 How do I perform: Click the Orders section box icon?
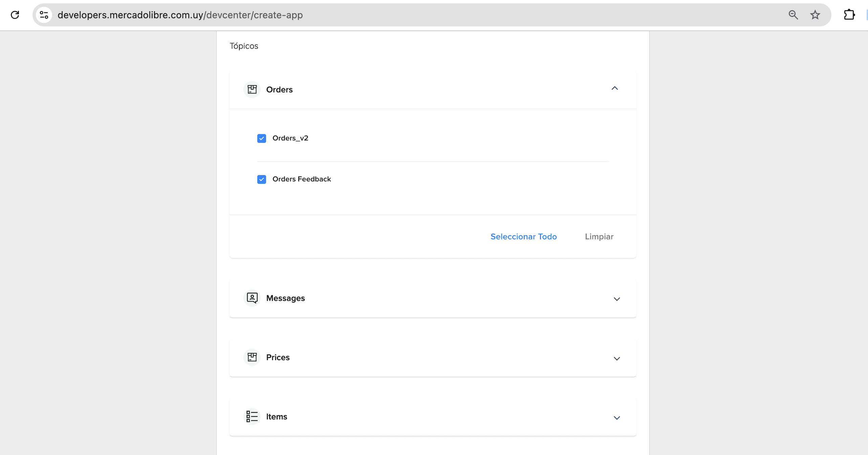click(x=252, y=89)
